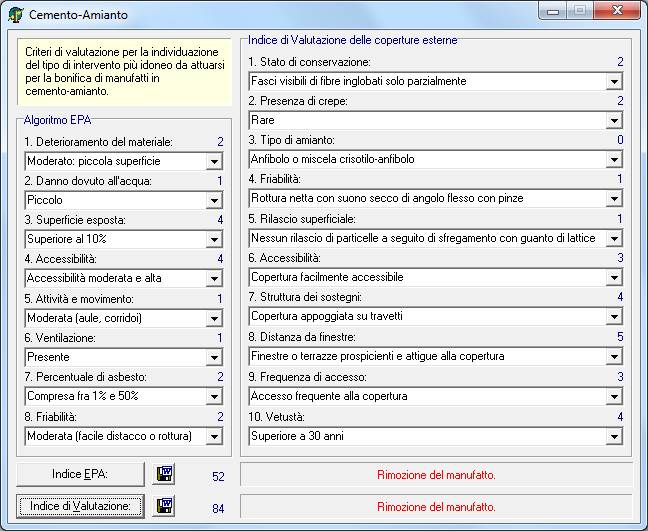Expand Attività e movimento dropdown arrow
The height and width of the screenshot is (531, 648).
[214, 318]
